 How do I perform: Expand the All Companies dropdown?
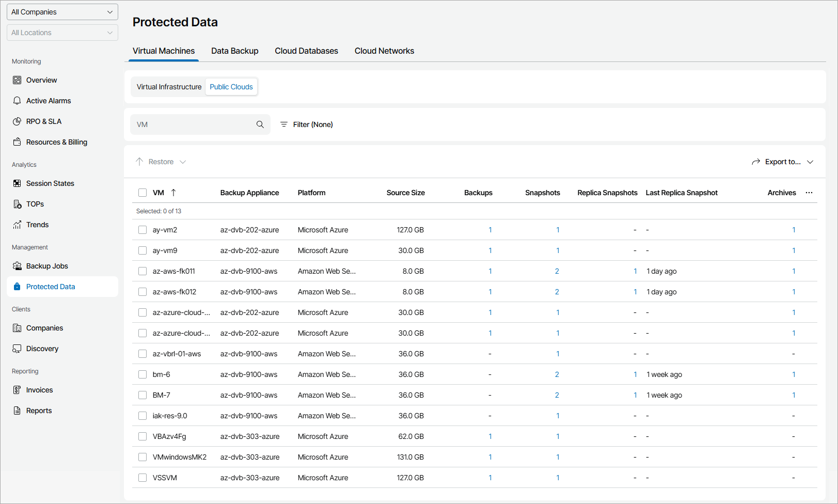(x=62, y=12)
